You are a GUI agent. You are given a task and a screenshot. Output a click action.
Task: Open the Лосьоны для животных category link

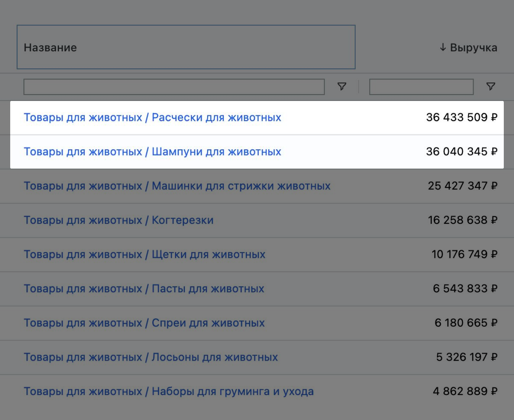(x=151, y=357)
